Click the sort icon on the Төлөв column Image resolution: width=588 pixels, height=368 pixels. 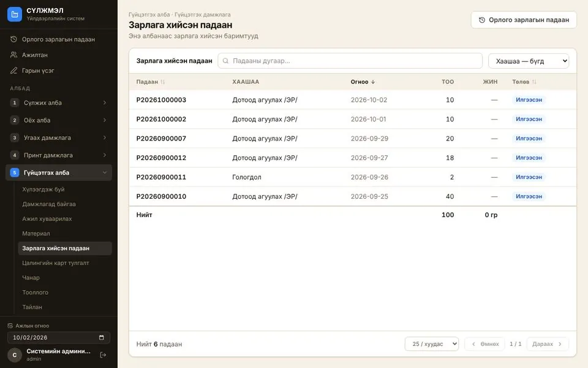[534, 82]
